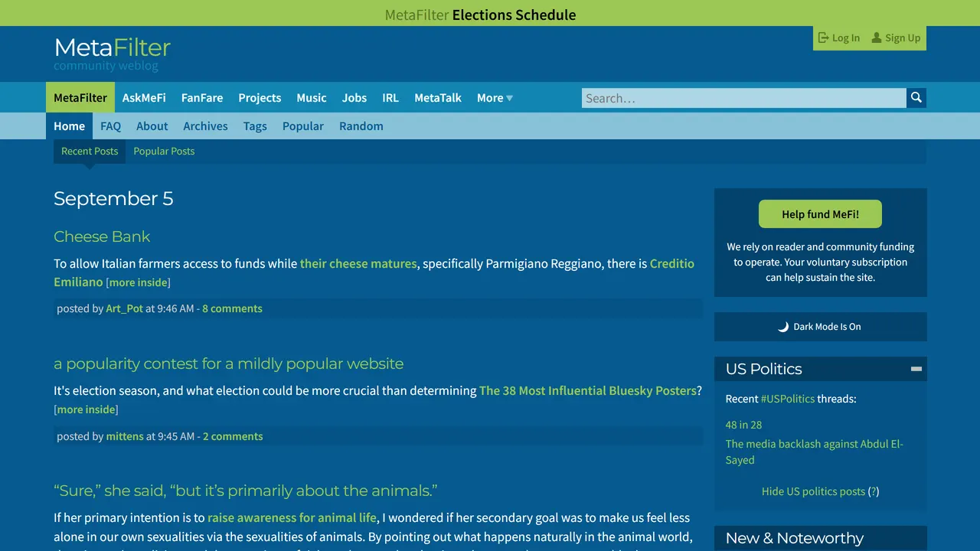Open a Random post tab
This screenshot has width=980, height=551.
tap(361, 126)
